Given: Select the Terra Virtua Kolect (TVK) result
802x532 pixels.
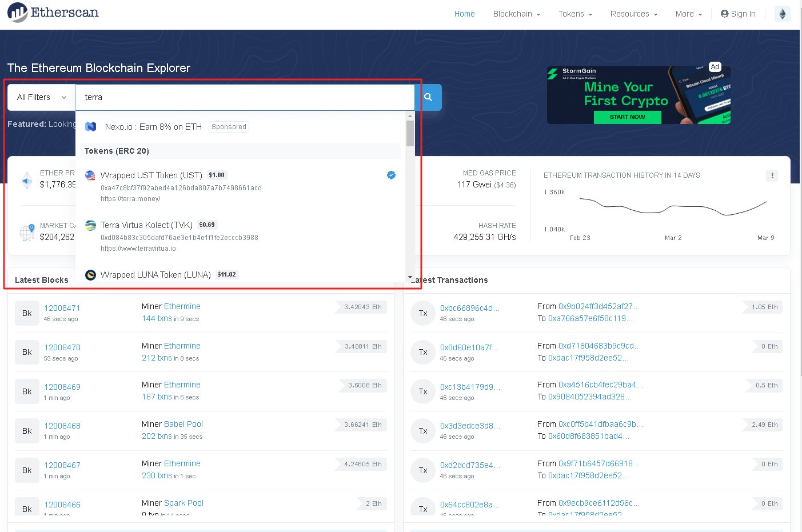Looking at the screenshot, I should [x=240, y=236].
